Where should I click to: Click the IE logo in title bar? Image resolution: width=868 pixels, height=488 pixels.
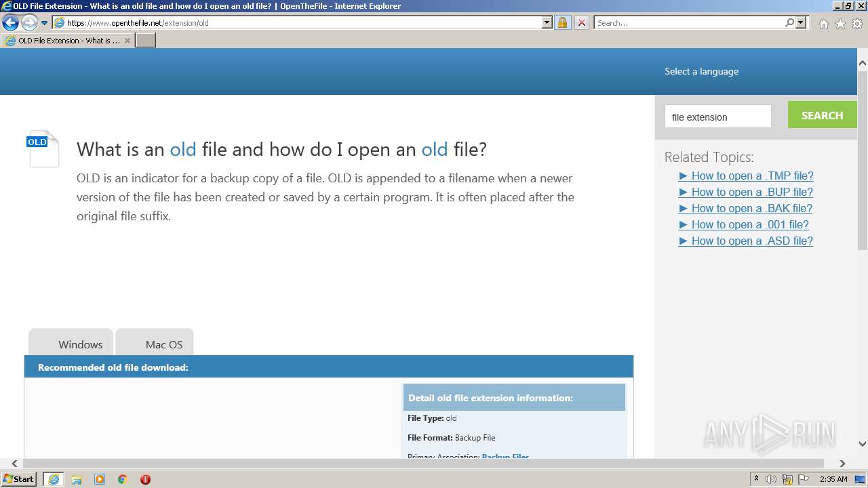7,6
